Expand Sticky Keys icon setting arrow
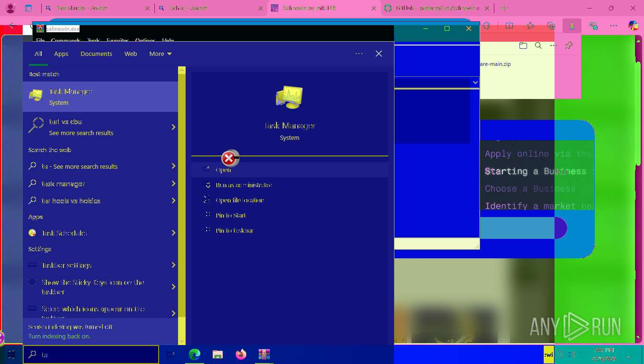The width and height of the screenshot is (644, 364). (x=173, y=287)
